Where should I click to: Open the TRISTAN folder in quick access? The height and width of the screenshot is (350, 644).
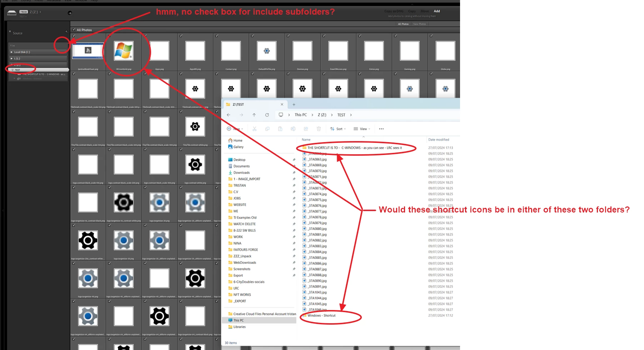point(237,186)
